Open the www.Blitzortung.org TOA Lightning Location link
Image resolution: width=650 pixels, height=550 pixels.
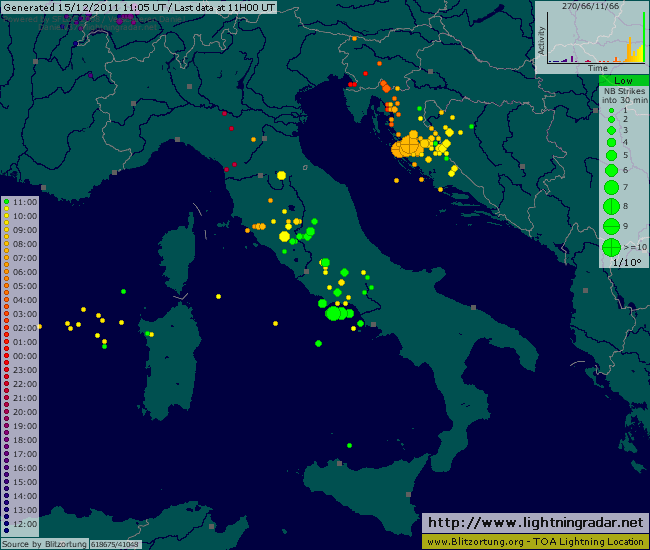(535, 541)
